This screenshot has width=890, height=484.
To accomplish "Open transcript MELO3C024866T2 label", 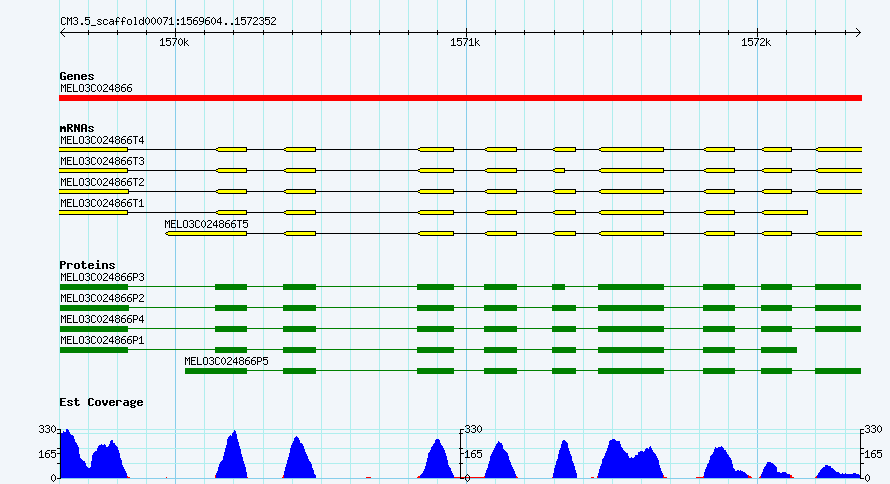I will tap(102, 182).
